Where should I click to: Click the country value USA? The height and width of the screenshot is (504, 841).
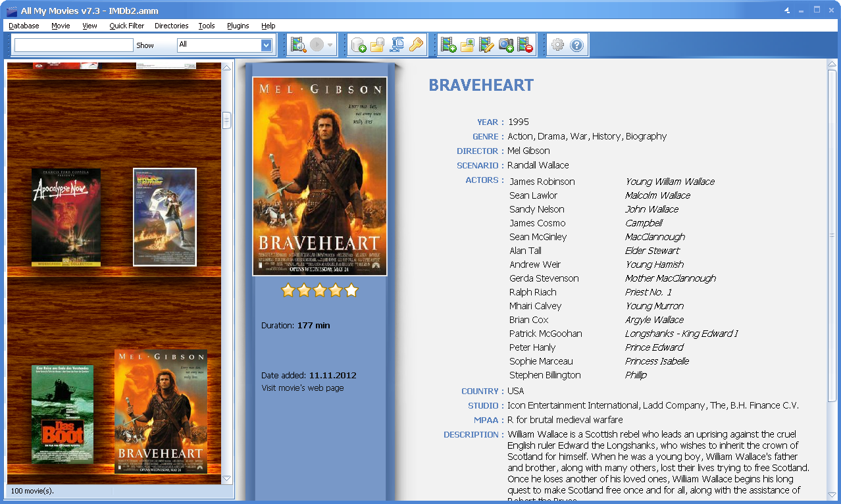pos(516,391)
